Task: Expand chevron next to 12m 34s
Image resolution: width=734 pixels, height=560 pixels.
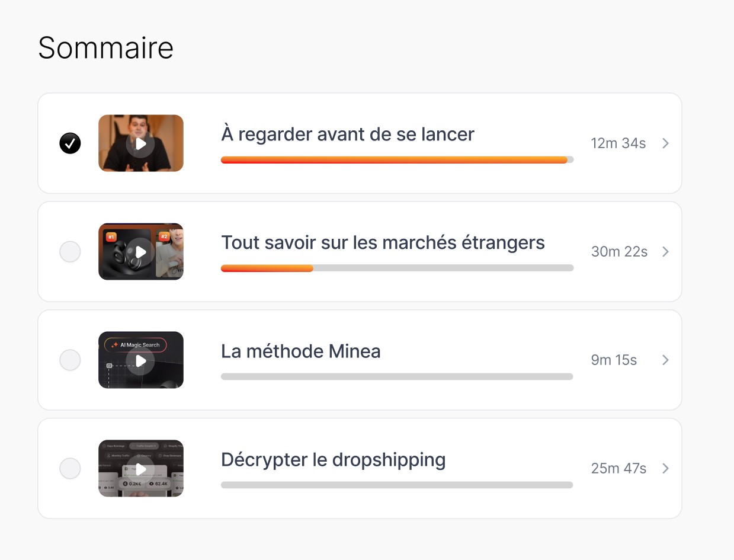Action: 665,143
